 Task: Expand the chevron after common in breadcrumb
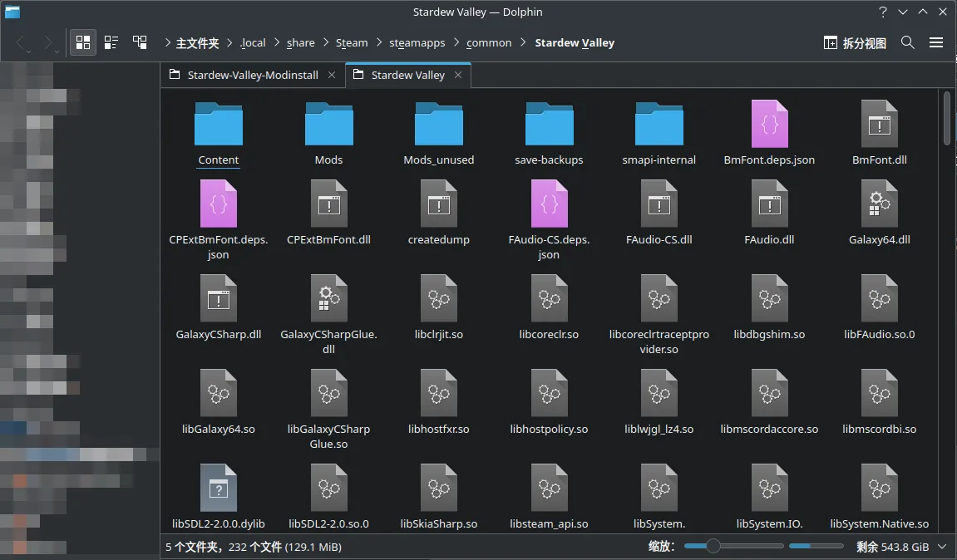pos(524,42)
